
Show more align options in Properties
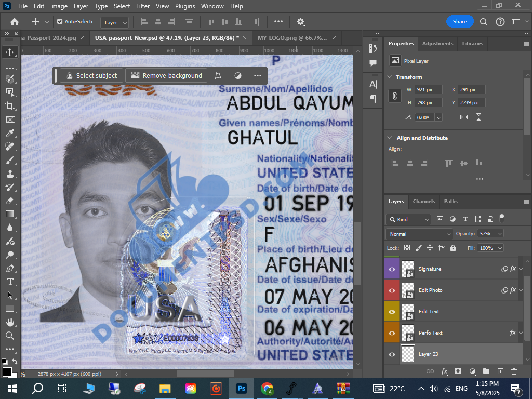(480, 179)
